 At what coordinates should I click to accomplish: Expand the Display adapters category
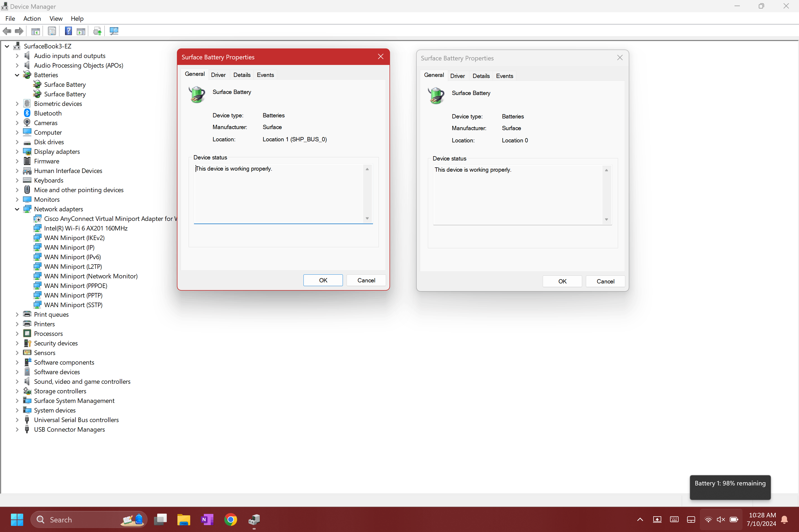click(x=17, y=152)
